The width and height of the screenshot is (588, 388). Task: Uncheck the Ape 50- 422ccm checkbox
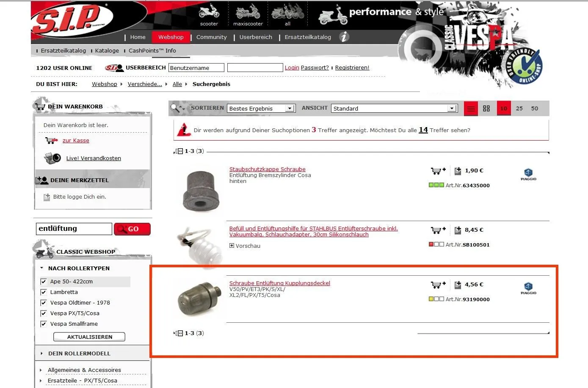pos(43,281)
